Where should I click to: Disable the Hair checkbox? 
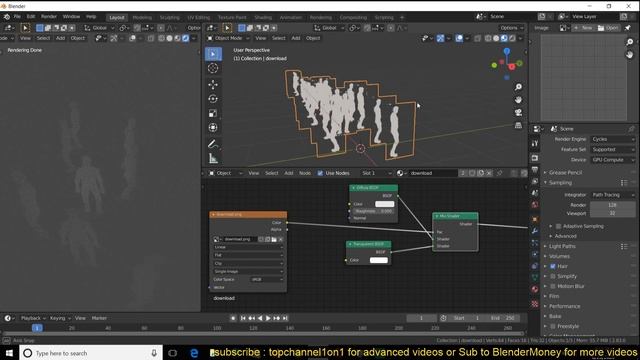click(x=553, y=266)
